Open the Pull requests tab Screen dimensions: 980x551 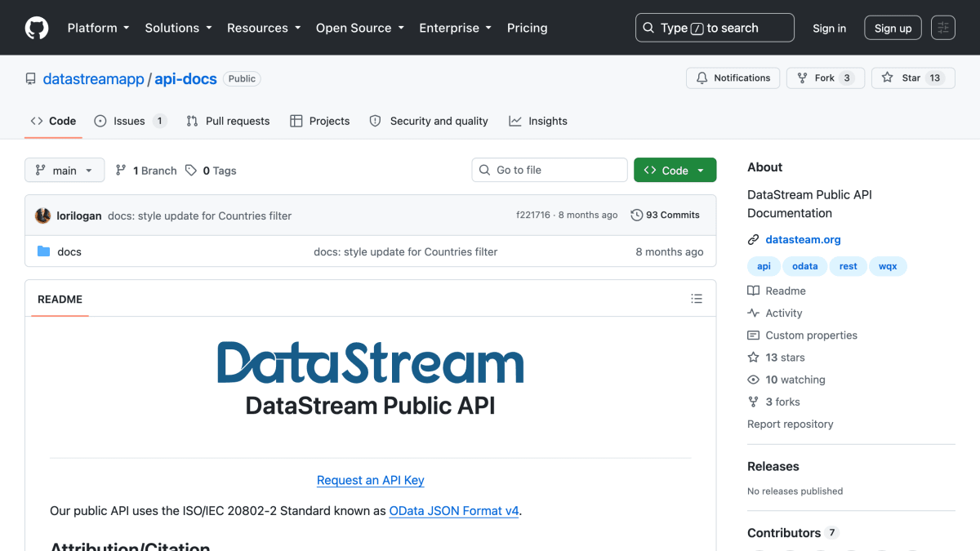[x=228, y=121]
